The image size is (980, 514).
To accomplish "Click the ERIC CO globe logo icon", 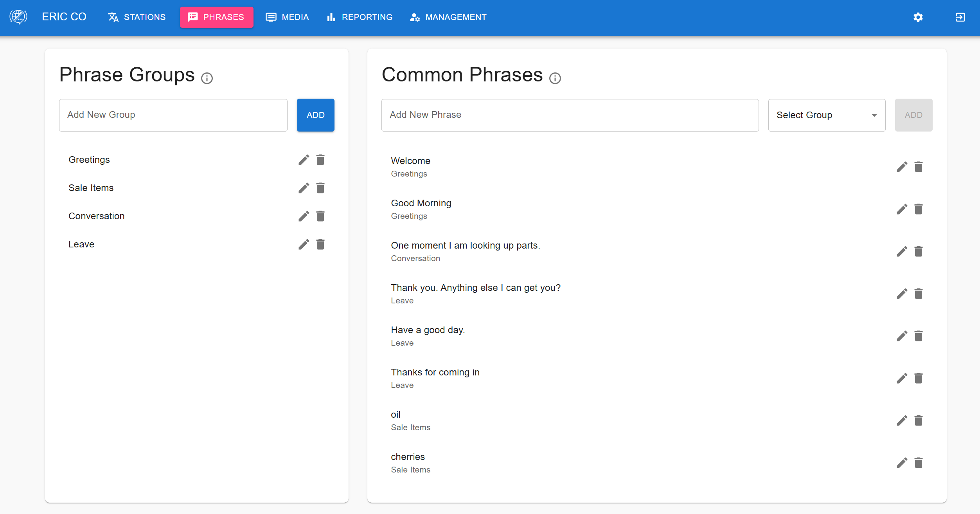I will click(18, 17).
